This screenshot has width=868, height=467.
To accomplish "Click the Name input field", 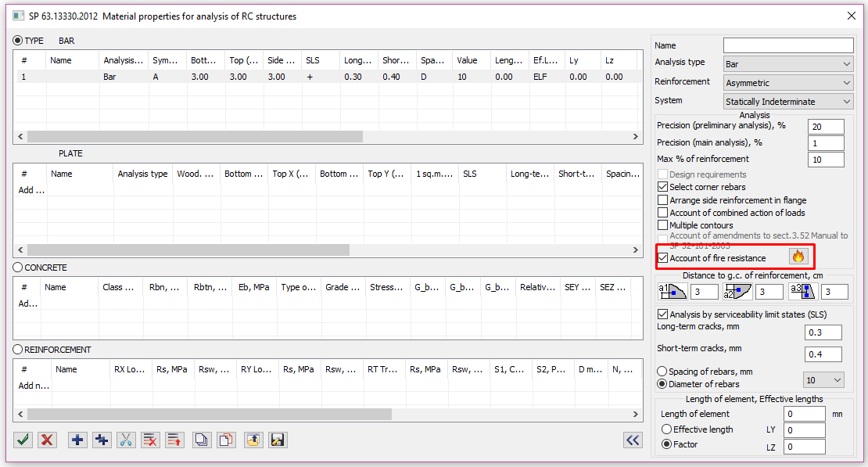I will pos(787,45).
